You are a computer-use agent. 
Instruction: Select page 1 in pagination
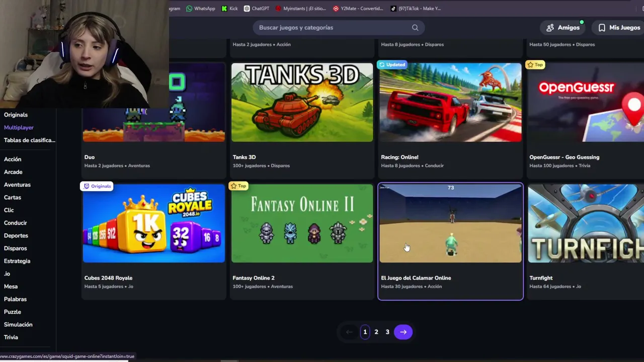365,332
